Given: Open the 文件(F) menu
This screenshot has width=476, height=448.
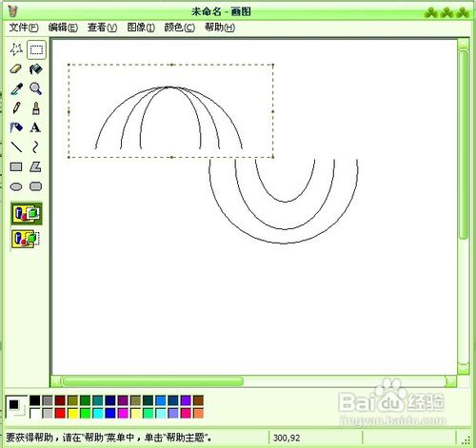Looking at the screenshot, I should pyautogui.click(x=24, y=28).
